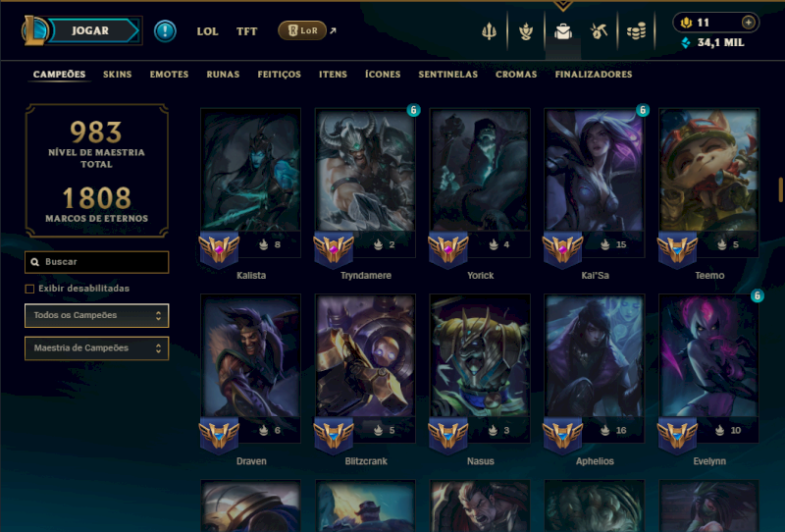This screenshot has height=532, width=785.
Task: Expand the Todos os Campeões dropdown
Action: click(96, 315)
